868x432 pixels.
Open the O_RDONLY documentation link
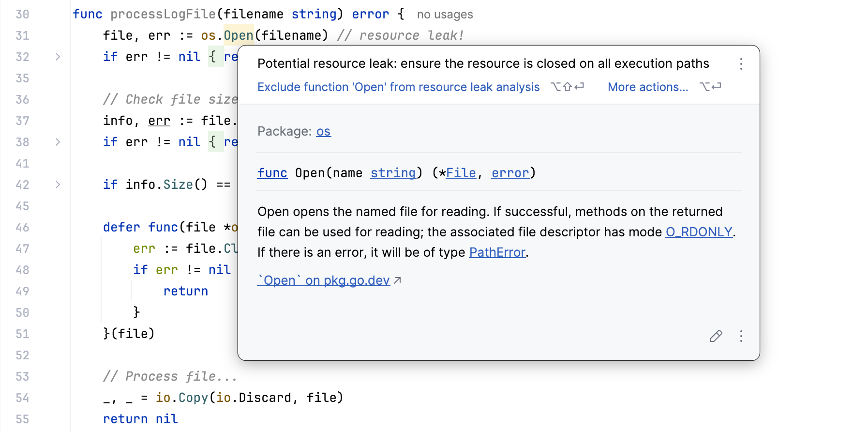(699, 232)
